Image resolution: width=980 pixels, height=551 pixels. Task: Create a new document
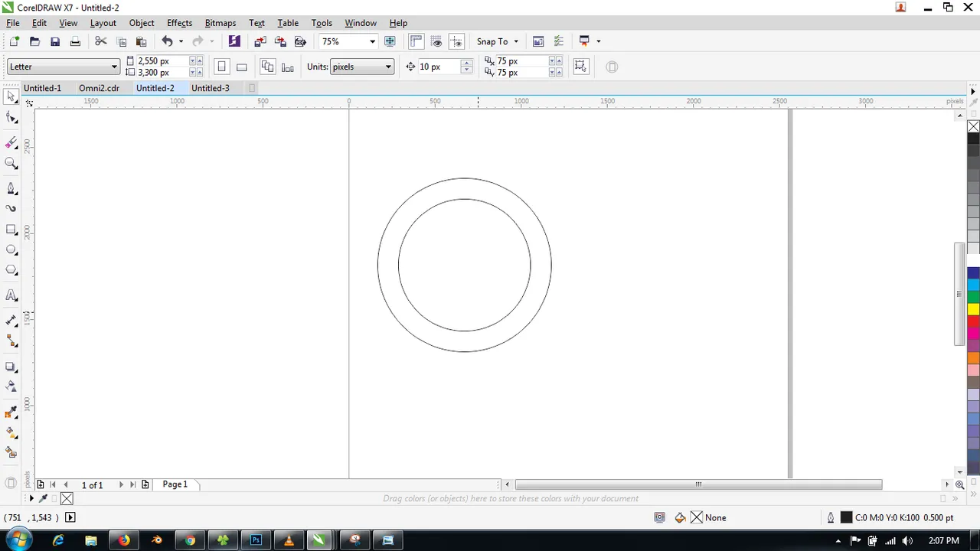[x=14, y=41]
